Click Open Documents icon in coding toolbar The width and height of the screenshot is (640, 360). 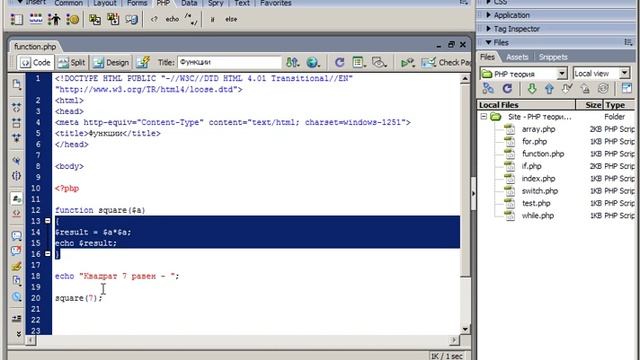coord(16,84)
